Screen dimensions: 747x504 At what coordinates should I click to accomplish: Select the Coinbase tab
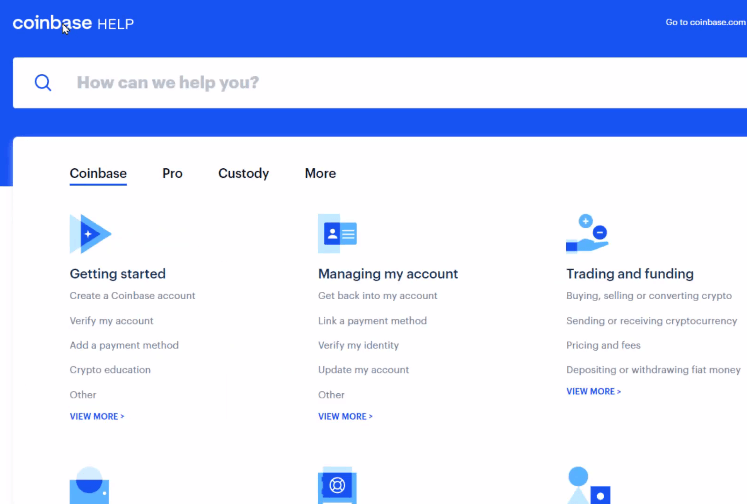pos(98,173)
